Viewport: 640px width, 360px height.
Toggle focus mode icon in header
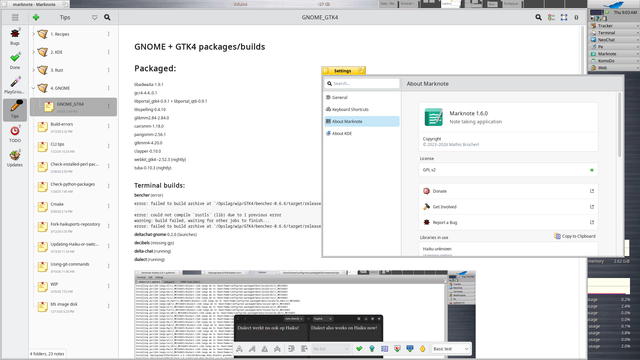click(x=564, y=17)
